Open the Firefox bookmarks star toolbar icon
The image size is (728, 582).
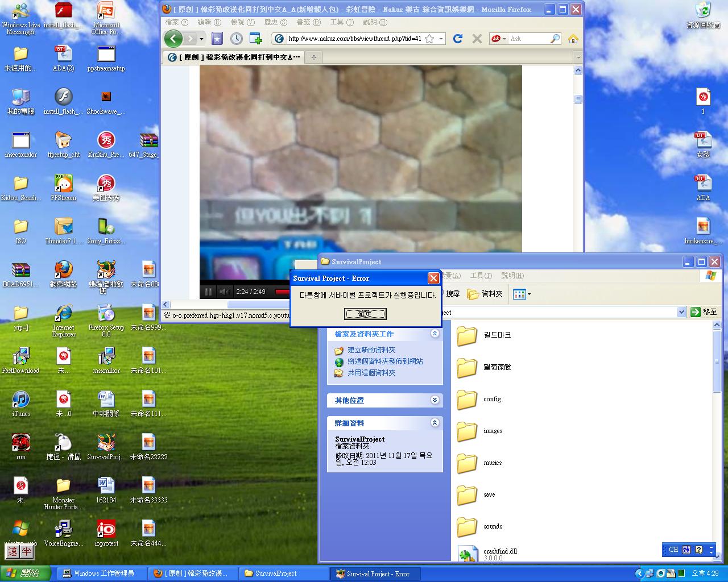pos(217,39)
